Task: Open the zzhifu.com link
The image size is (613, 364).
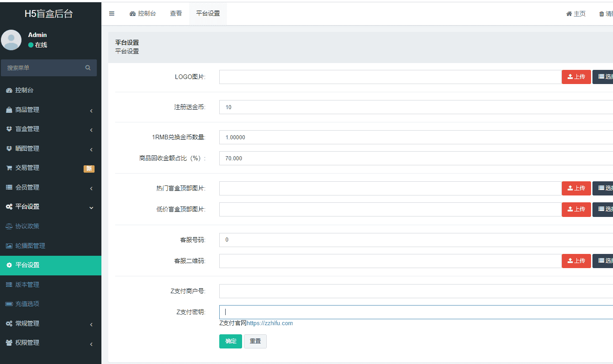Action: 270,323
